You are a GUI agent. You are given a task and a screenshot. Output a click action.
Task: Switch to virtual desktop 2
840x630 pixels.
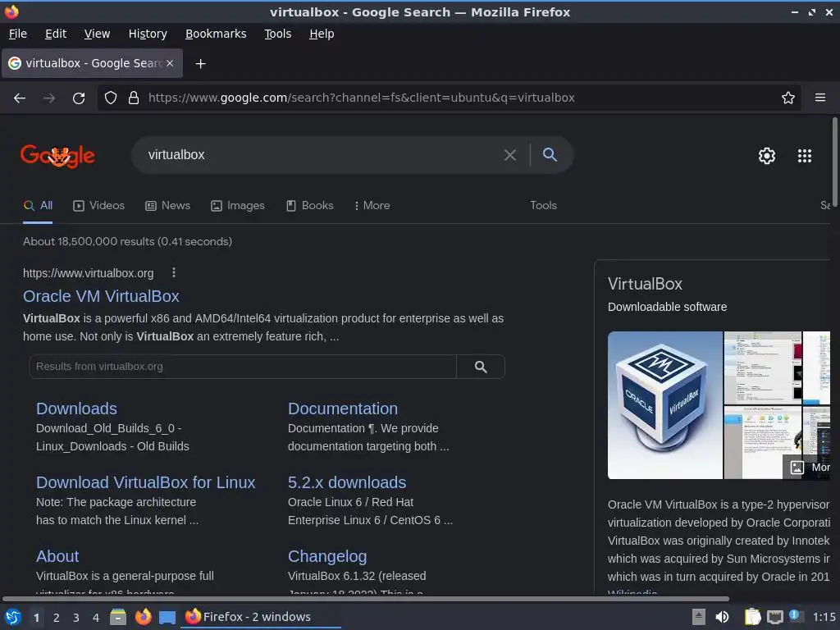57,618
